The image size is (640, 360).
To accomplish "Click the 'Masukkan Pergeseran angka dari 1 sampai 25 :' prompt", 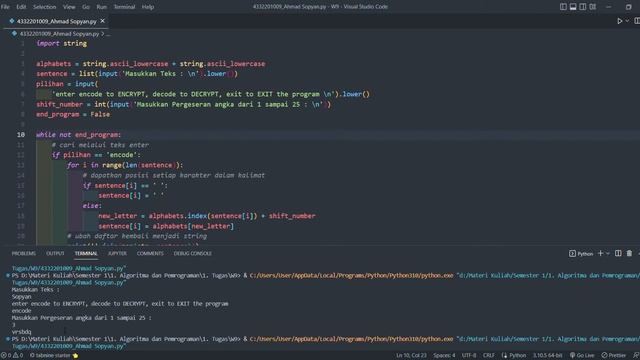I will pos(81,318).
